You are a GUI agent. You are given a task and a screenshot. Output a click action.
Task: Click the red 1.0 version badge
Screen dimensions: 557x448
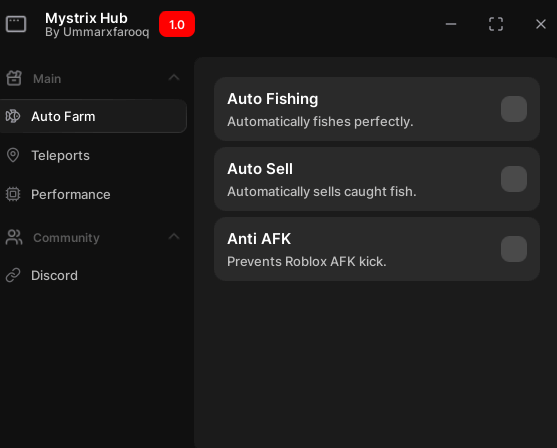177,24
